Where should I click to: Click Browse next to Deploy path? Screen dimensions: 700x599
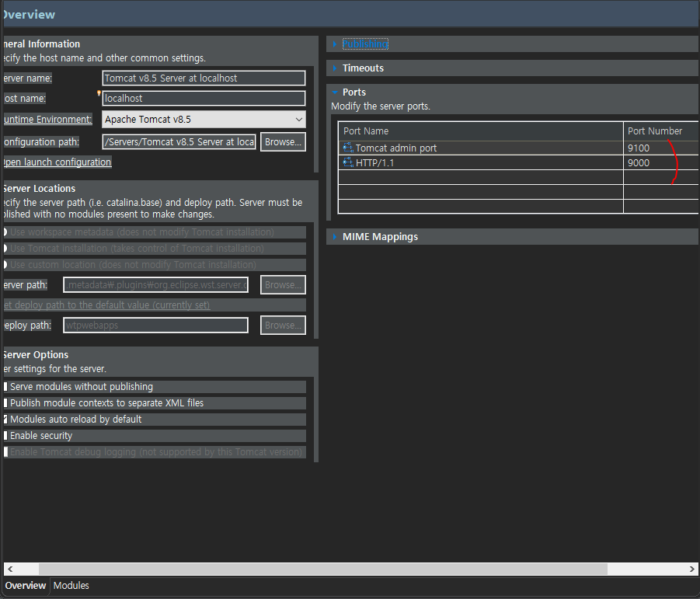point(283,325)
